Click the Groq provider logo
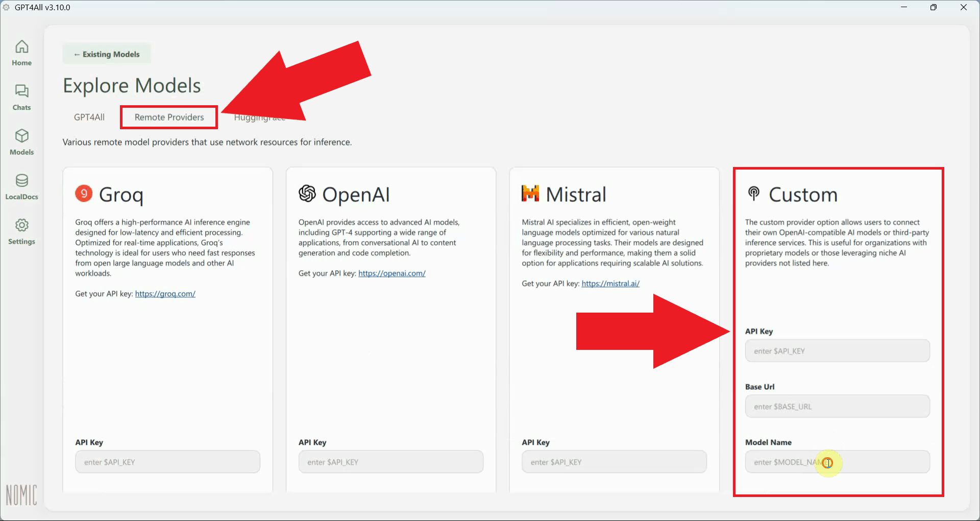 click(x=83, y=194)
